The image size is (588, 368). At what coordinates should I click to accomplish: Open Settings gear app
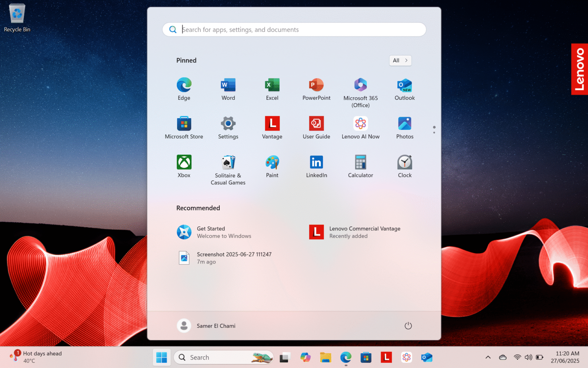coord(228,128)
